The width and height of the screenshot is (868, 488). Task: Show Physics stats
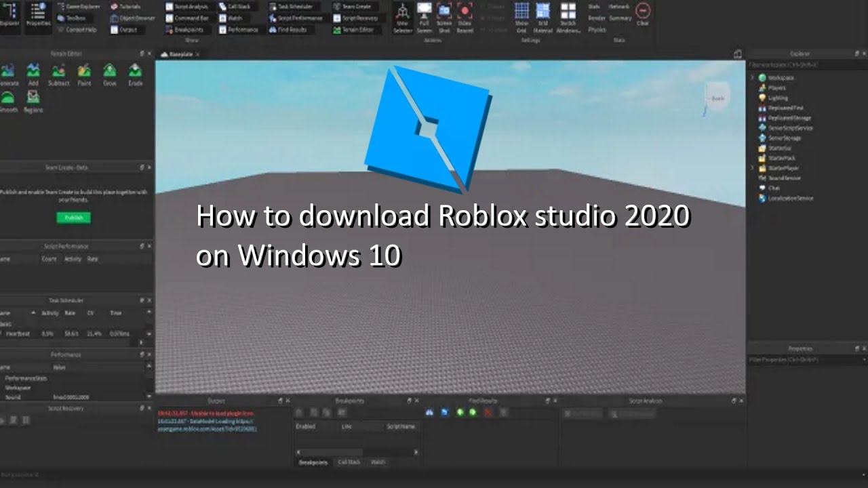pyautogui.click(x=597, y=30)
